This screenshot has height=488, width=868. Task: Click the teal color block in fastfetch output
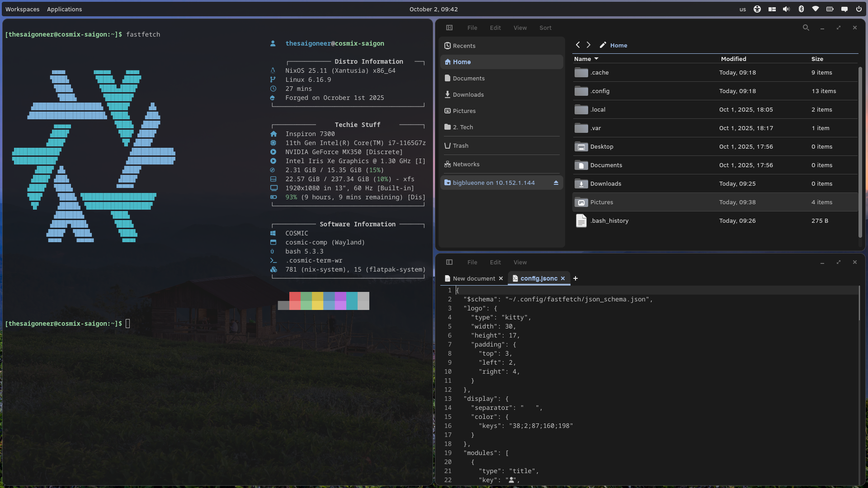point(352,301)
